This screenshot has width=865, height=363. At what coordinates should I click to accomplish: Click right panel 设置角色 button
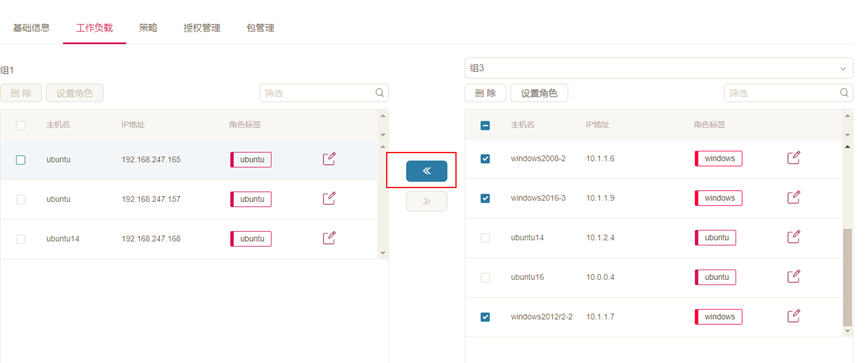pyautogui.click(x=539, y=93)
